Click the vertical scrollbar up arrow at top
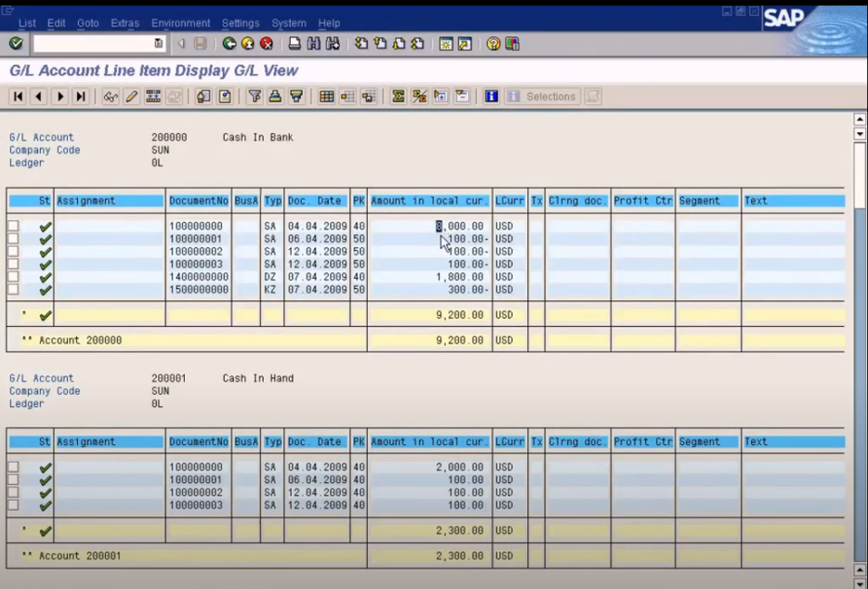 point(860,119)
